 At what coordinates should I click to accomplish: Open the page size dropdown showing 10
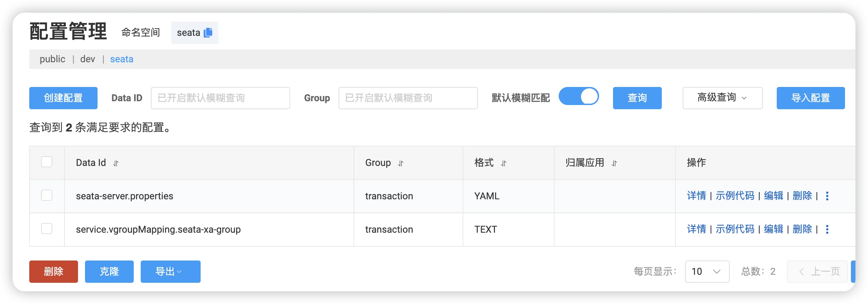click(707, 271)
